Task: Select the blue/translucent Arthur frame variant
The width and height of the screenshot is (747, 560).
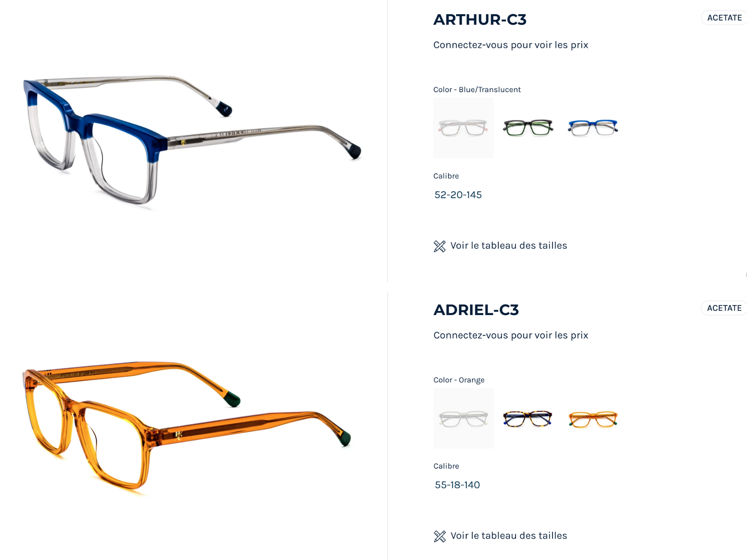Action: [x=593, y=128]
